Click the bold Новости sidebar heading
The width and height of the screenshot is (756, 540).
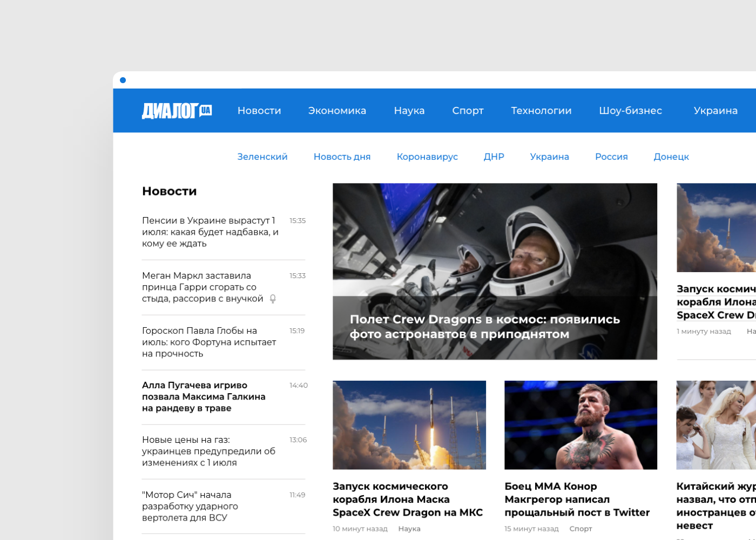[170, 191]
